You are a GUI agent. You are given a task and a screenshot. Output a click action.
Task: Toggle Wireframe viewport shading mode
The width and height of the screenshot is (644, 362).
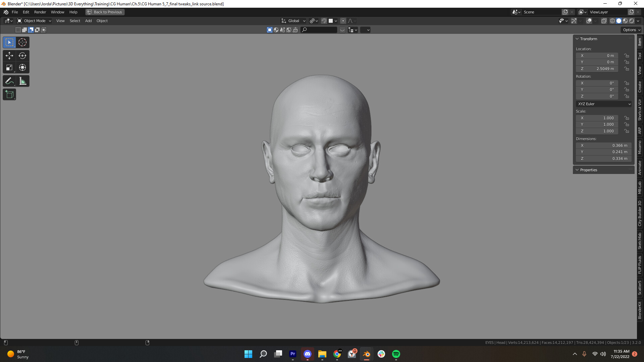[612, 21]
